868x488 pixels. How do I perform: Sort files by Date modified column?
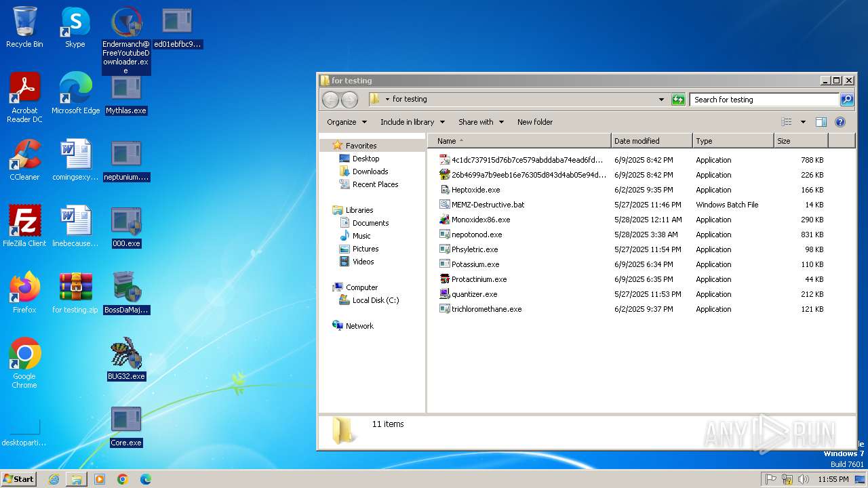[652, 141]
